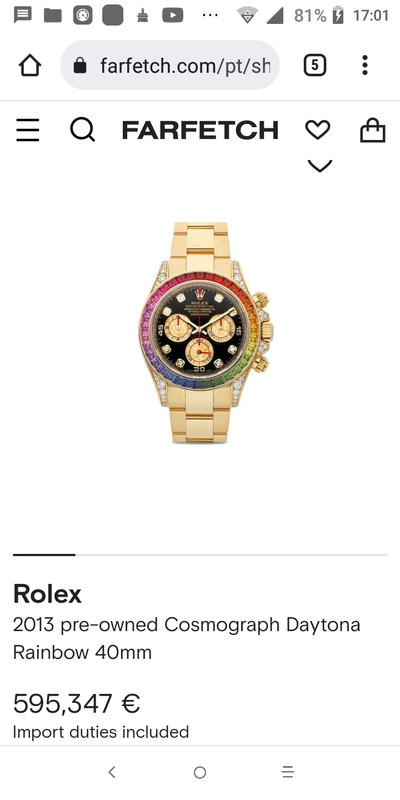Go to the browser home page icon

(x=30, y=66)
